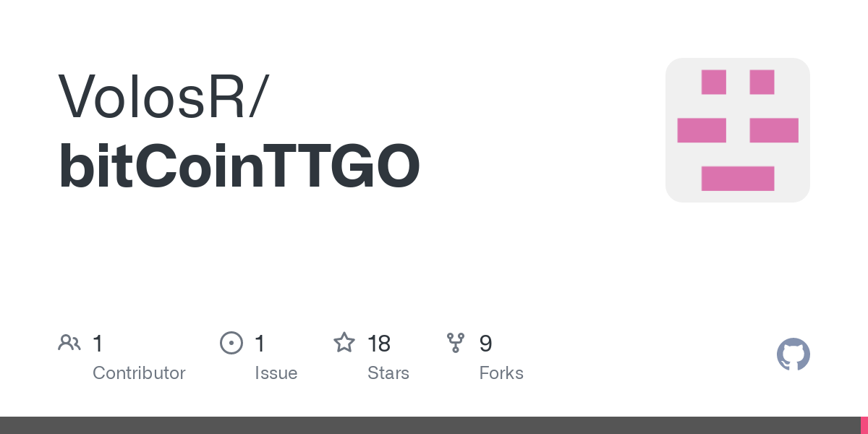Click the wide pink bar in avatar bottom
The width and height of the screenshot is (868, 434).
(x=738, y=179)
